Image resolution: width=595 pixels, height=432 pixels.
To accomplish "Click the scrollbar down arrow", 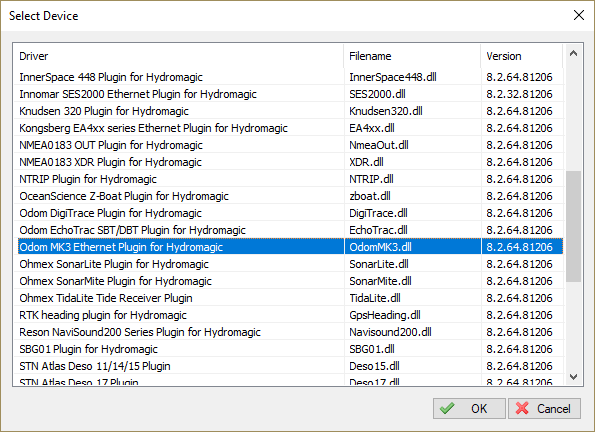I will coord(573,377).
